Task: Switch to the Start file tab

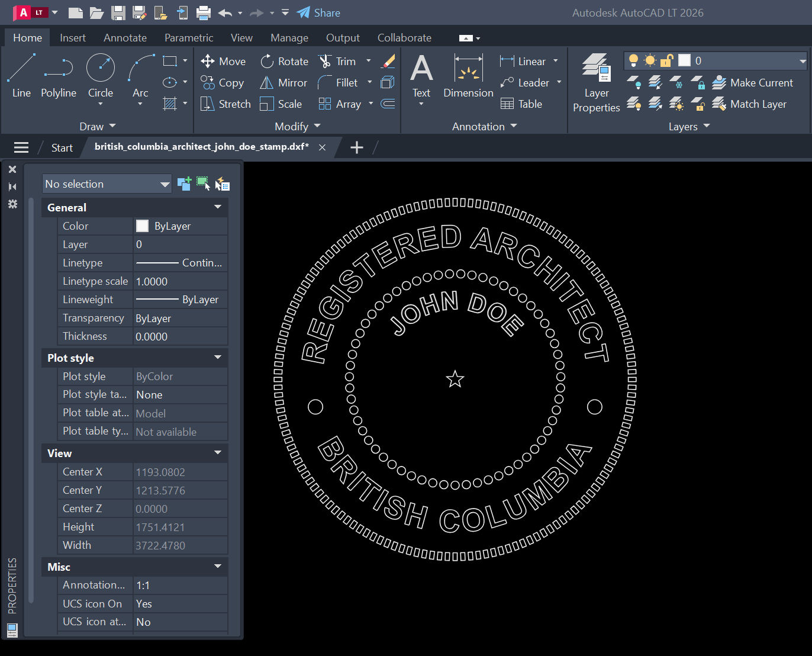Action: (x=62, y=147)
